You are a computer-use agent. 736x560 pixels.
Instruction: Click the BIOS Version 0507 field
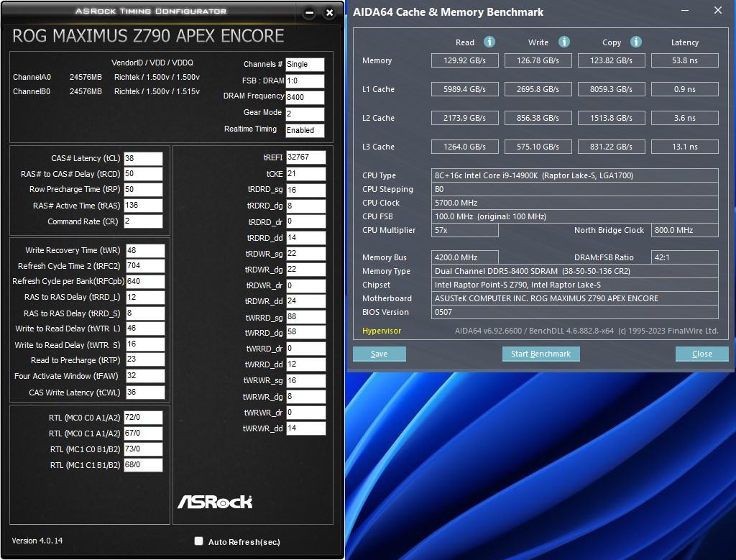point(574,312)
